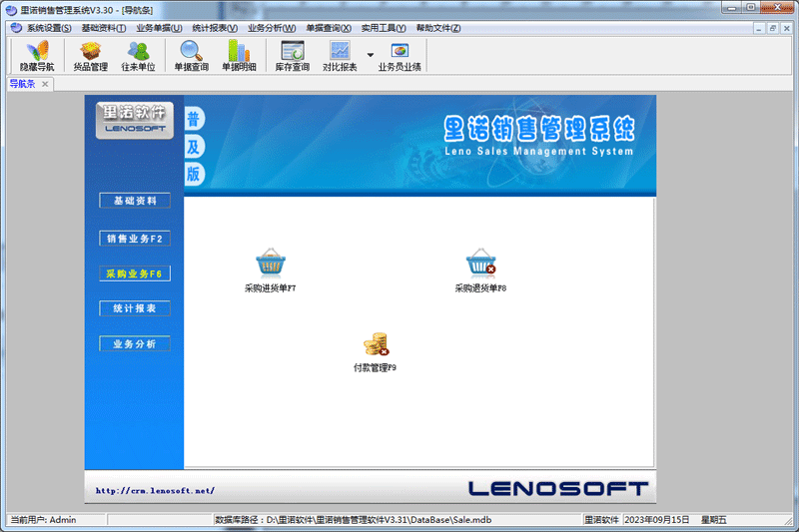Click the 销售业务F2 navigation button
This screenshot has width=799, height=532.
click(x=135, y=239)
